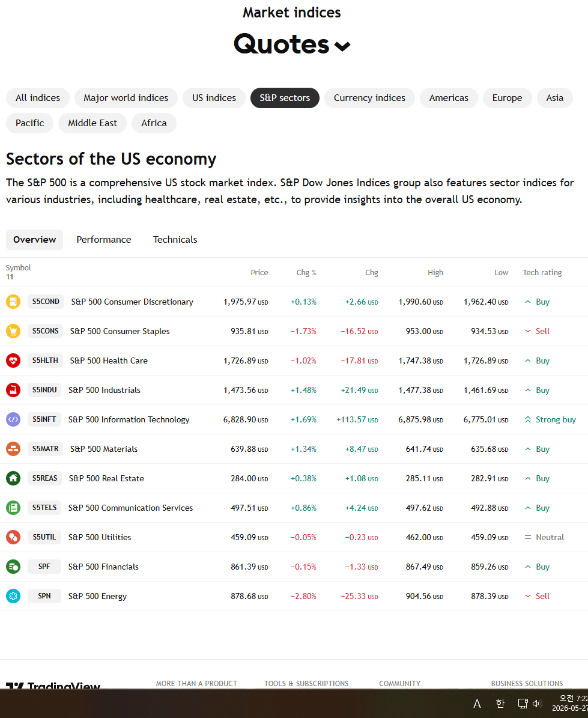Click the Information Technology code icon
The height and width of the screenshot is (718, 588).
13,419
